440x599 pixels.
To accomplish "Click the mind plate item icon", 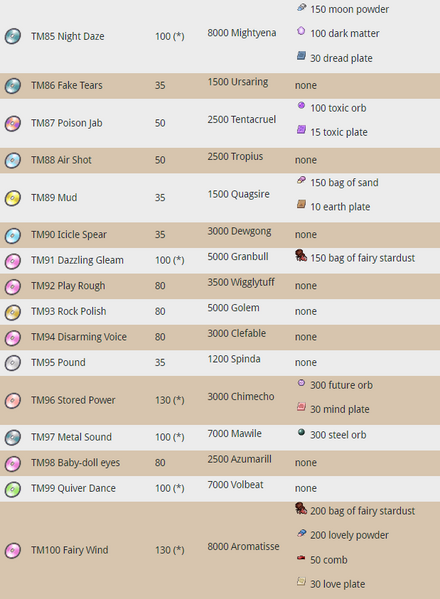I will pyautogui.click(x=301, y=407).
